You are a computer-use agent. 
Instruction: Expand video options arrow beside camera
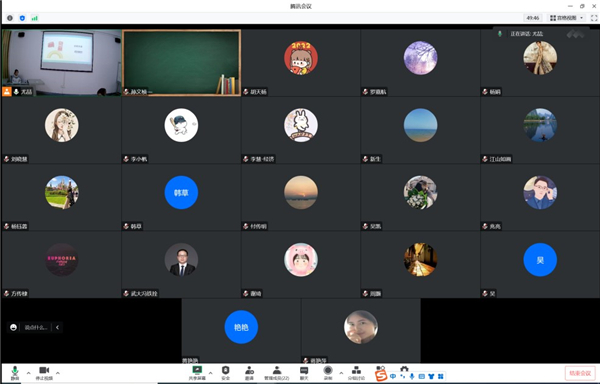pos(58,373)
